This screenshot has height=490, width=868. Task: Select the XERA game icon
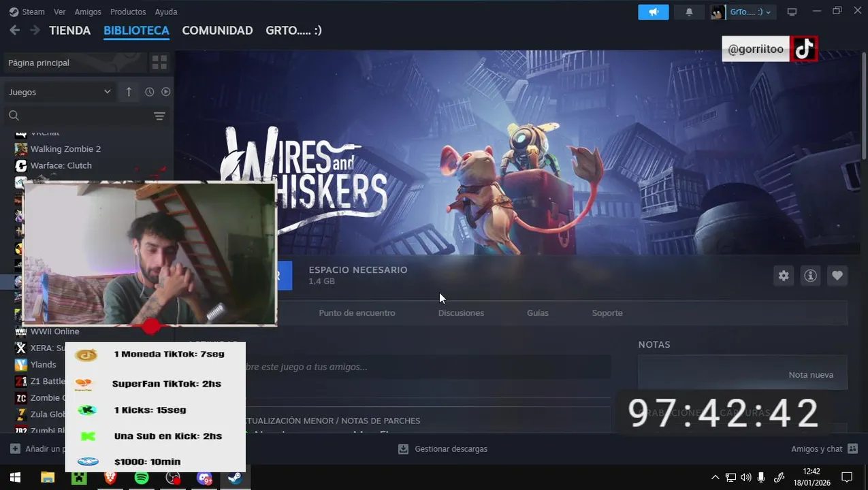[21, 348]
